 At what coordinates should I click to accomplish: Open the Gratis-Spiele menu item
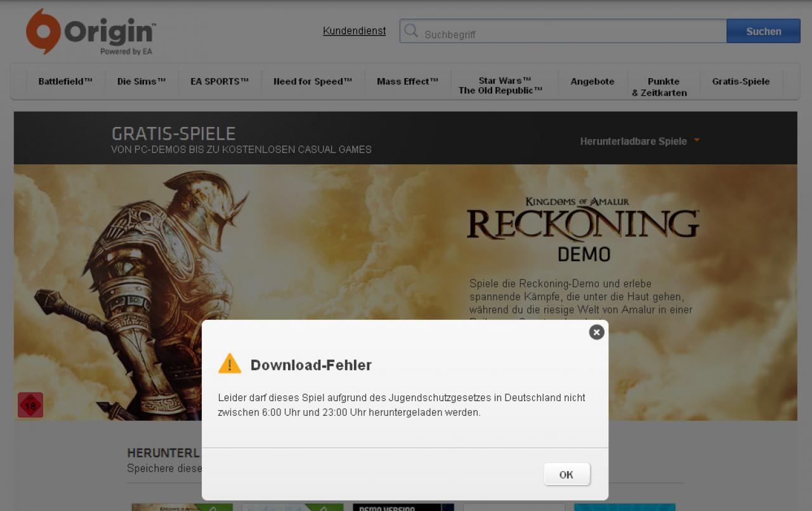(x=741, y=81)
